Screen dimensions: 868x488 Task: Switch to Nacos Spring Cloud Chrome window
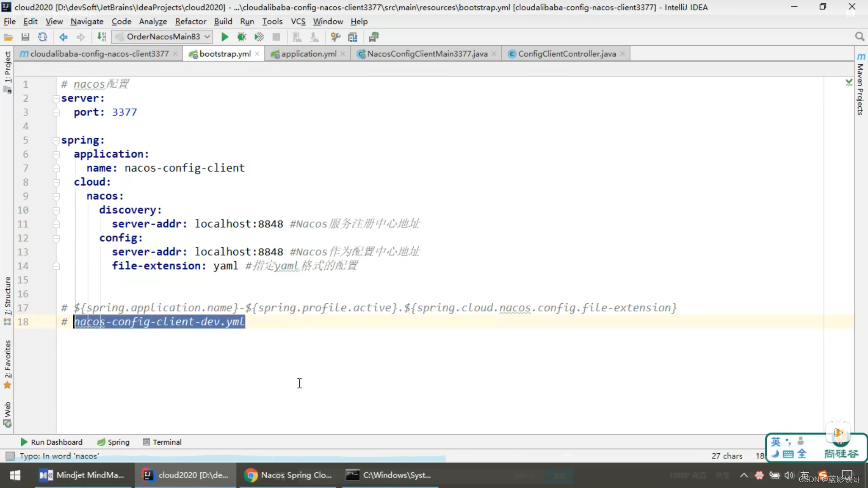(x=288, y=475)
